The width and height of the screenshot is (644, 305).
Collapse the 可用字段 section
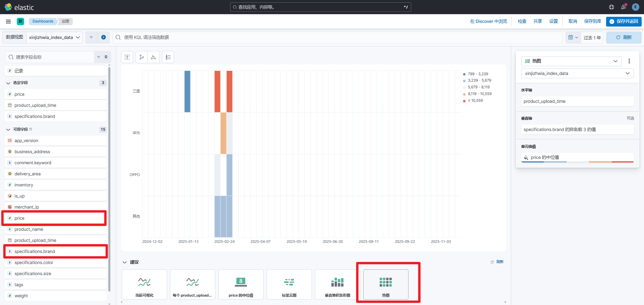coord(8,129)
